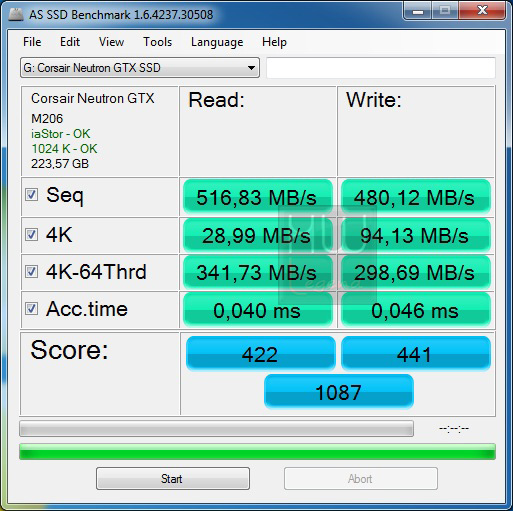Uncheck the Seq test checkbox

31,195
